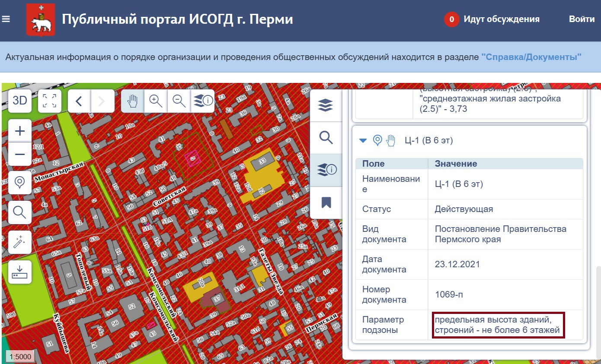Click the magic wand tool
Screen dimensions: 601x364
[x=20, y=242]
